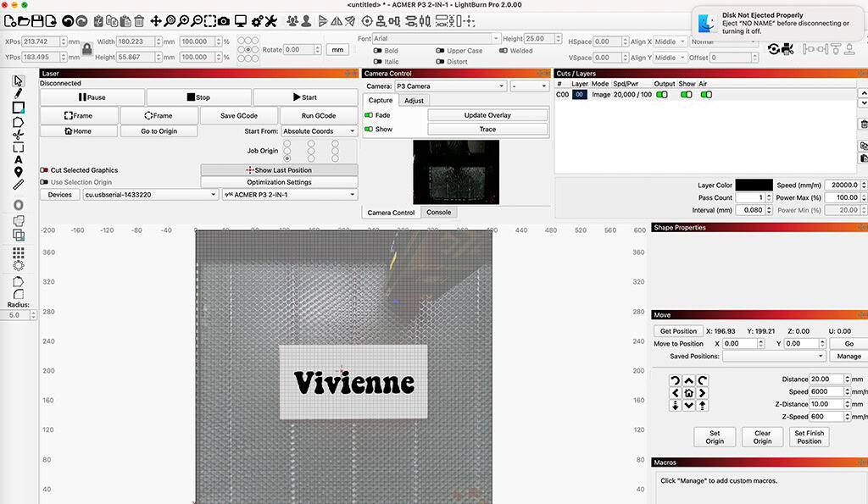The height and width of the screenshot is (504, 868).
Task: Select the Position Laser pin tool
Action: pos(19,172)
